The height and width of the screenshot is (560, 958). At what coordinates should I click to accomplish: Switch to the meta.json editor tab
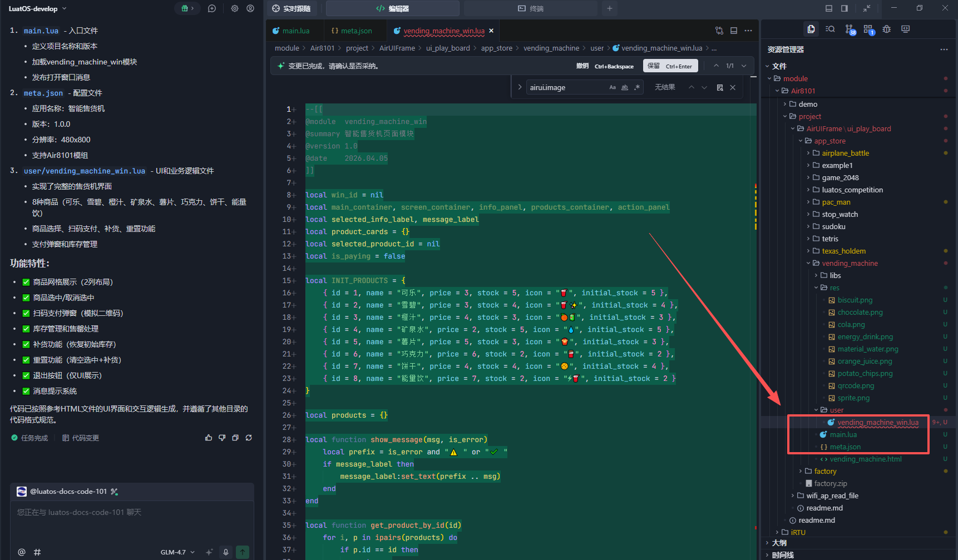point(352,31)
